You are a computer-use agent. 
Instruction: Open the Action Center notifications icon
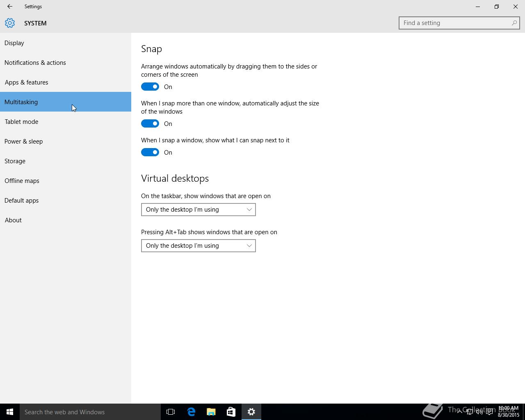[489, 412]
